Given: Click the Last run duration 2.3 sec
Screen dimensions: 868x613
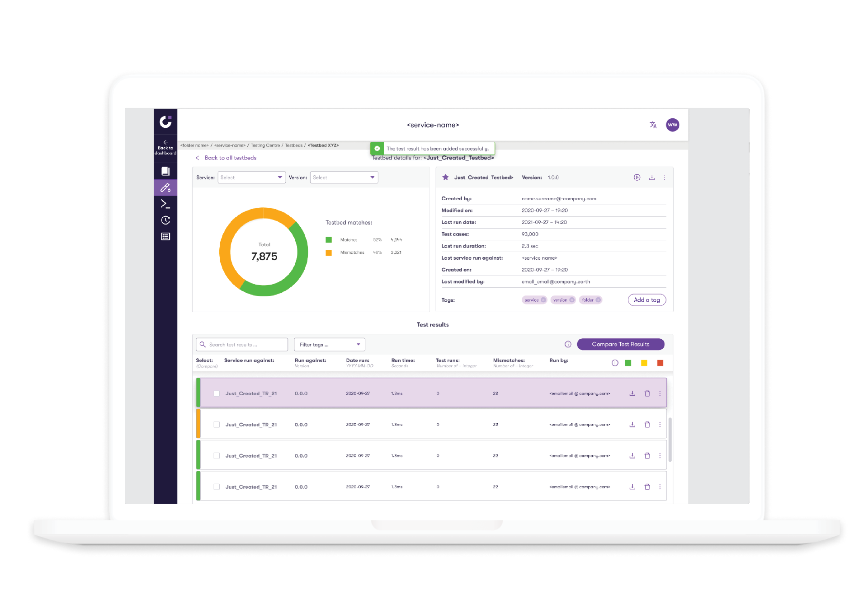Looking at the screenshot, I should pyautogui.click(x=530, y=246).
